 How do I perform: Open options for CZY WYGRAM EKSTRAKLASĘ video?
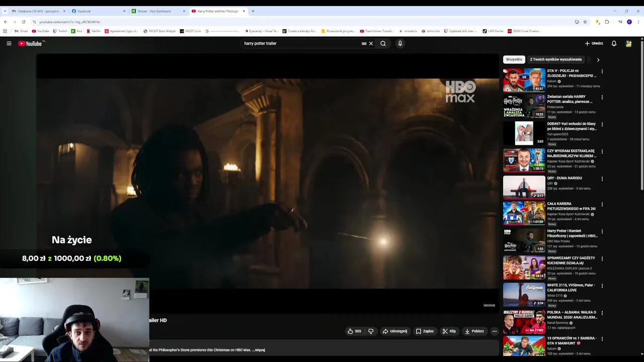point(602,151)
